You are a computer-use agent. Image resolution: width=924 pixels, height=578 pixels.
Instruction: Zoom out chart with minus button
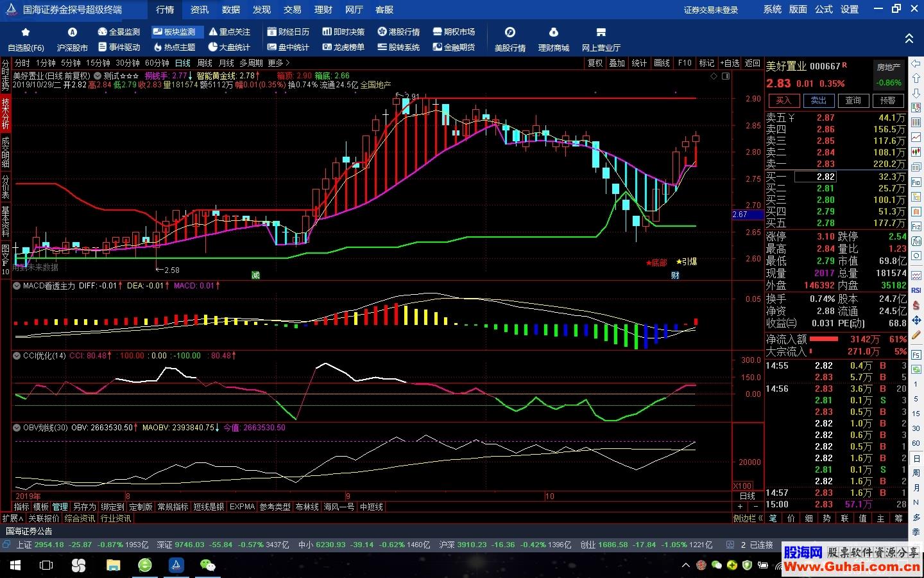click(x=755, y=507)
